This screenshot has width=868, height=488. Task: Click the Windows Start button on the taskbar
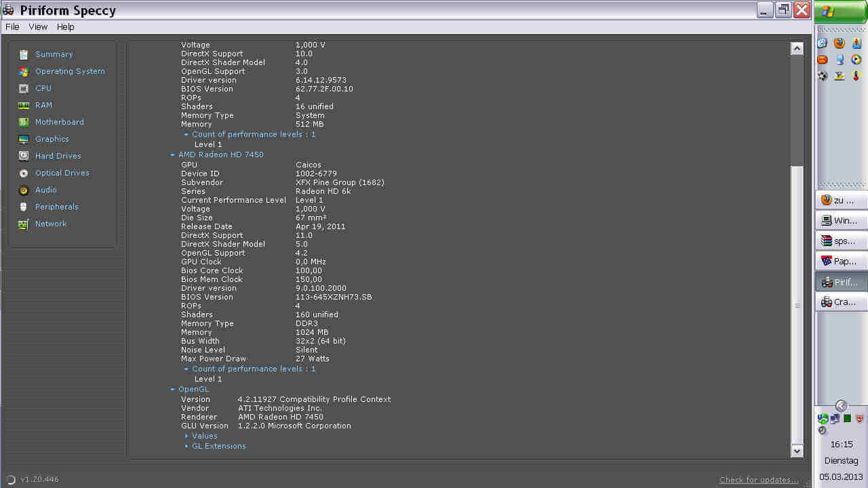click(841, 12)
